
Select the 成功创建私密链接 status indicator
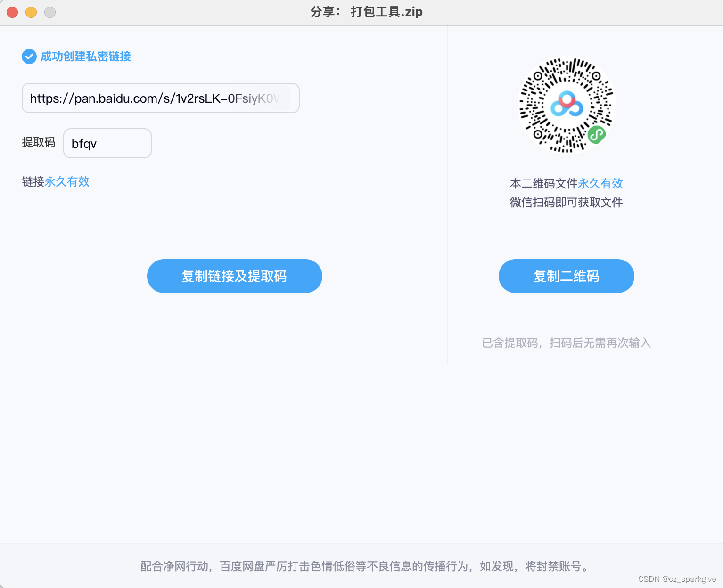tap(86, 57)
